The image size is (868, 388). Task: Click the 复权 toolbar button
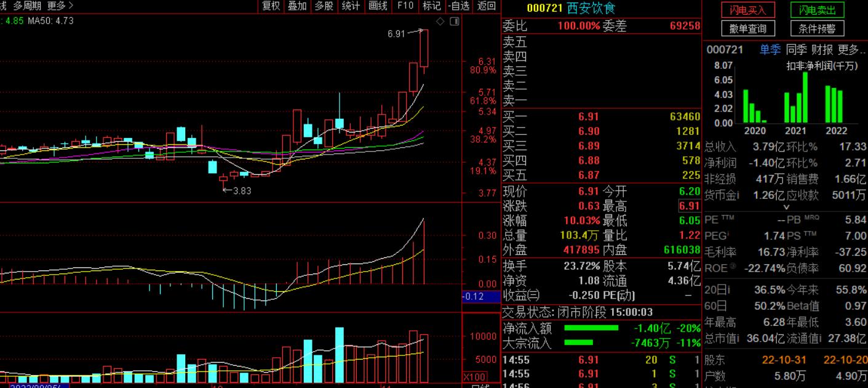(271, 6)
